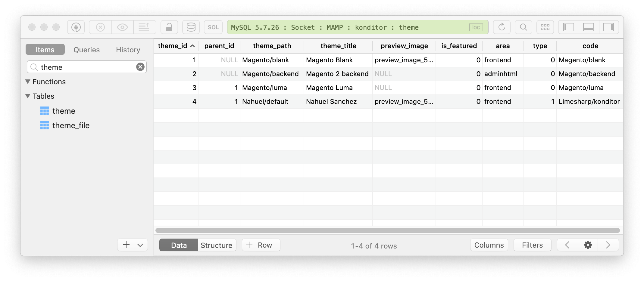Collapse the Functions section
644x281 pixels.
pos(28,82)
